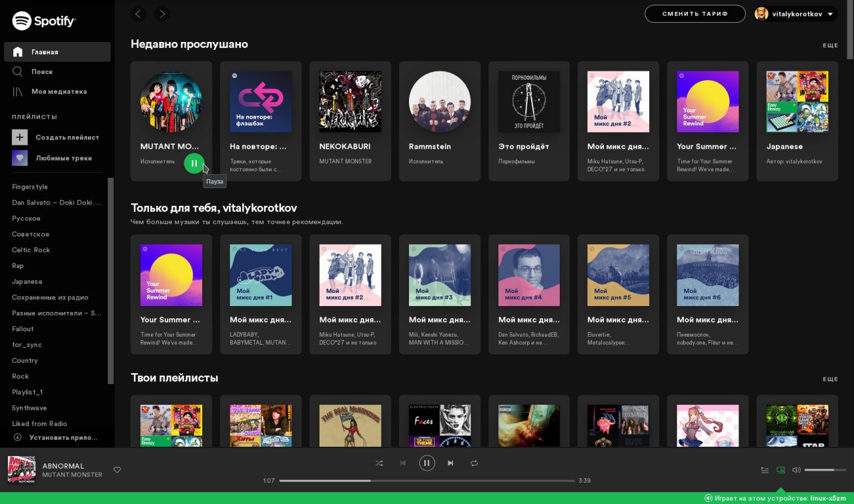Open Мой микс дня #1 card
The width and height of the screenshot is (854, 504).
(261, 295)
